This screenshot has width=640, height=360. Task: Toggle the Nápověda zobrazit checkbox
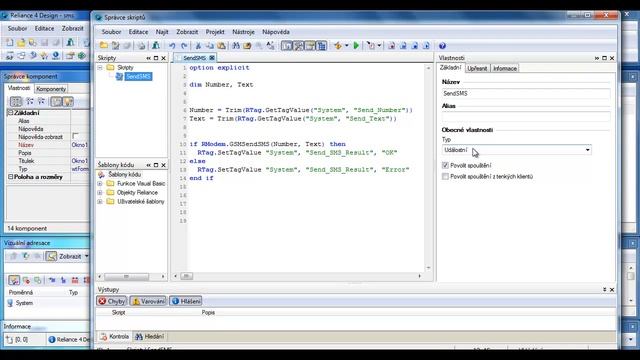75,136
